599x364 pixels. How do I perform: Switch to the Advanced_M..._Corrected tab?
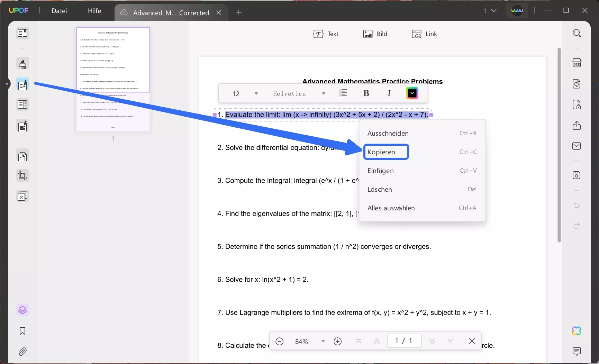pyautogui.click(x=171, y=13)
